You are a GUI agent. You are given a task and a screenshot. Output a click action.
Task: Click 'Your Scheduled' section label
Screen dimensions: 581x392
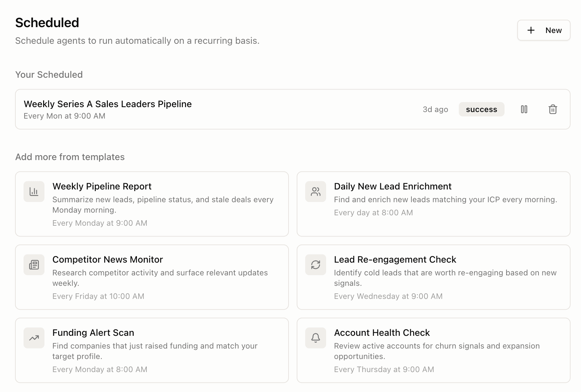coord(49,75)
